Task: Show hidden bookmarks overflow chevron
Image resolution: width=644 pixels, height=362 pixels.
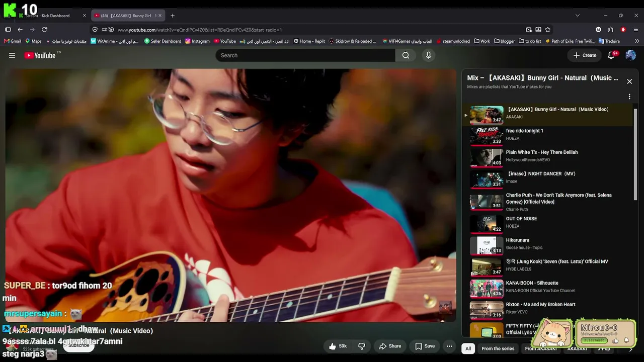Action: 637,41
